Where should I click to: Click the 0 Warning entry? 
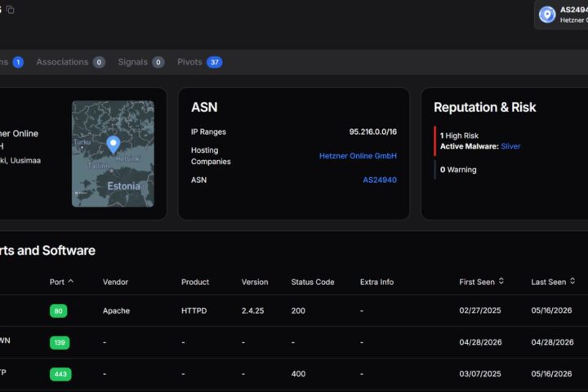click(458, 170)
